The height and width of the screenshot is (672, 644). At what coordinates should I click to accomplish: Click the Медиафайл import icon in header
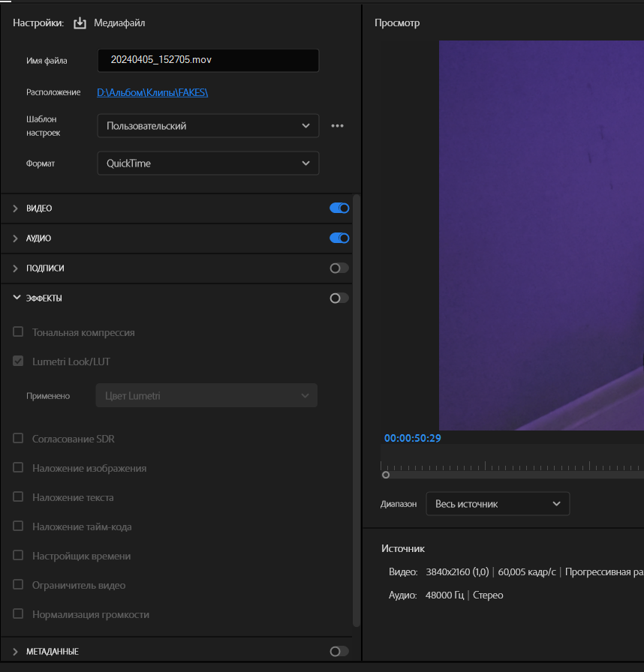[80, 23]
